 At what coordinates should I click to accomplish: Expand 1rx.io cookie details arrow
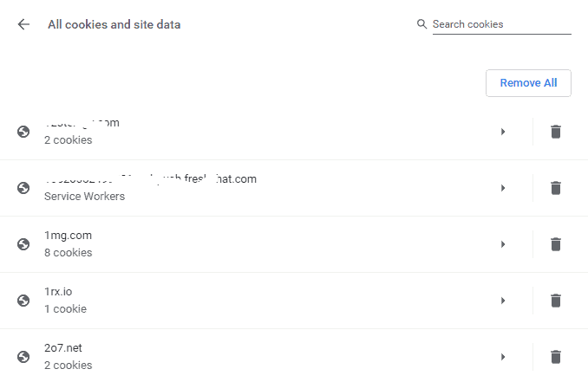[x=503, y=301]
